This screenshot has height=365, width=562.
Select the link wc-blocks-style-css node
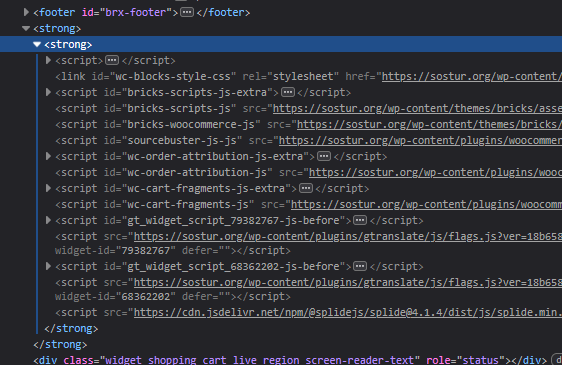pos(308,76)
